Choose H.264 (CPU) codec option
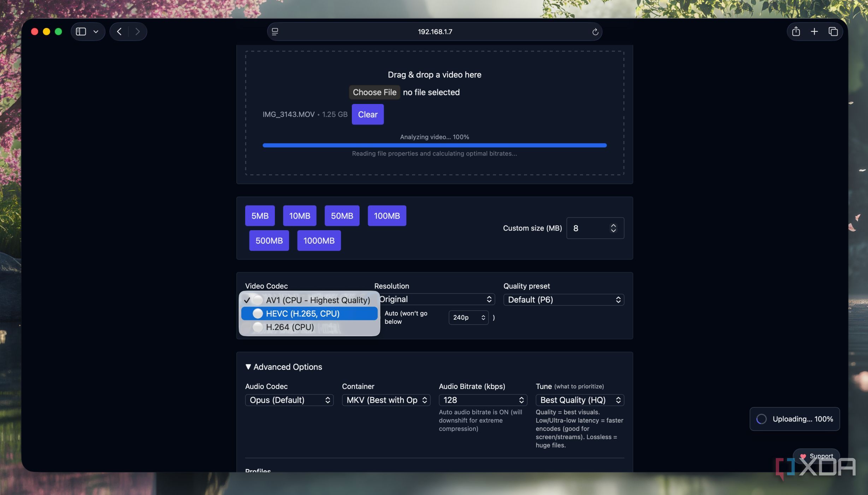Image resolution: width=868 pixels, height=495 pixels. [309, 327]
